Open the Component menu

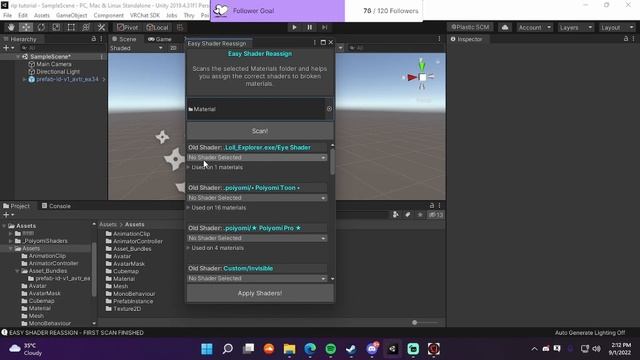click(109, 15)
